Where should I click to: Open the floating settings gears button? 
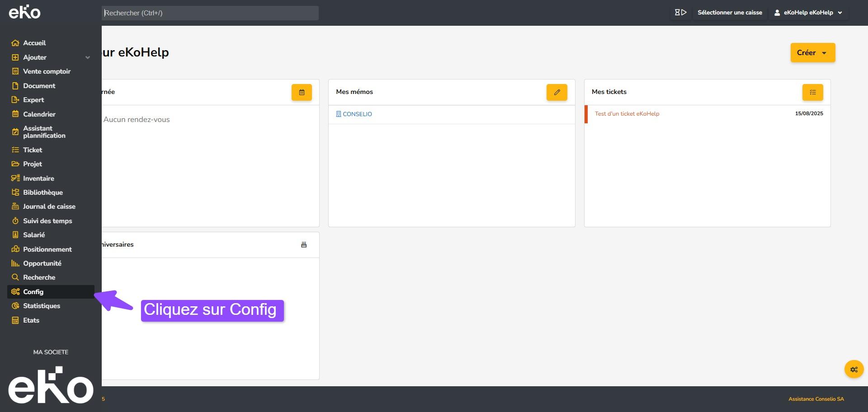point(854,370)
